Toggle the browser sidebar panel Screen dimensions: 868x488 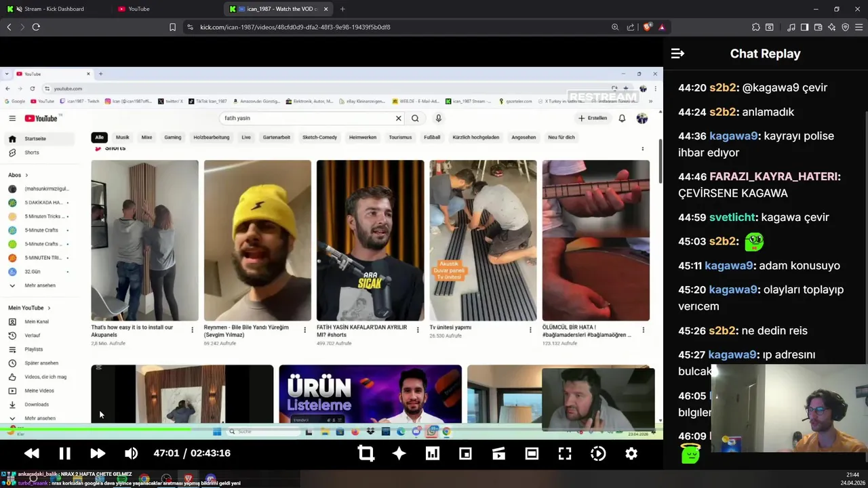[x=804, y=27]
